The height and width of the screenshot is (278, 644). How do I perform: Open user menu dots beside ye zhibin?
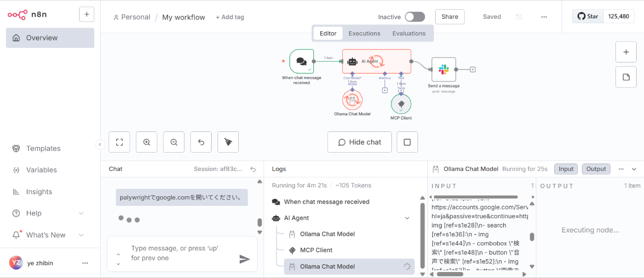coord(85,263)
